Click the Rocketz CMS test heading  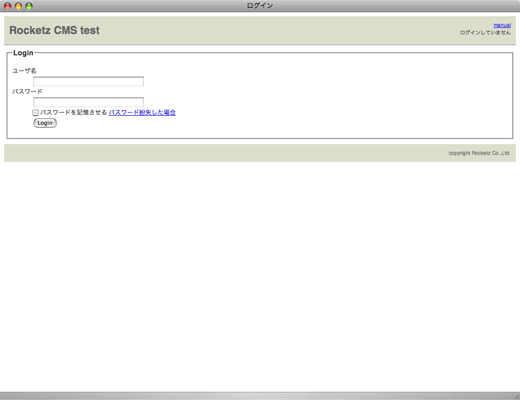click(54, 30)
